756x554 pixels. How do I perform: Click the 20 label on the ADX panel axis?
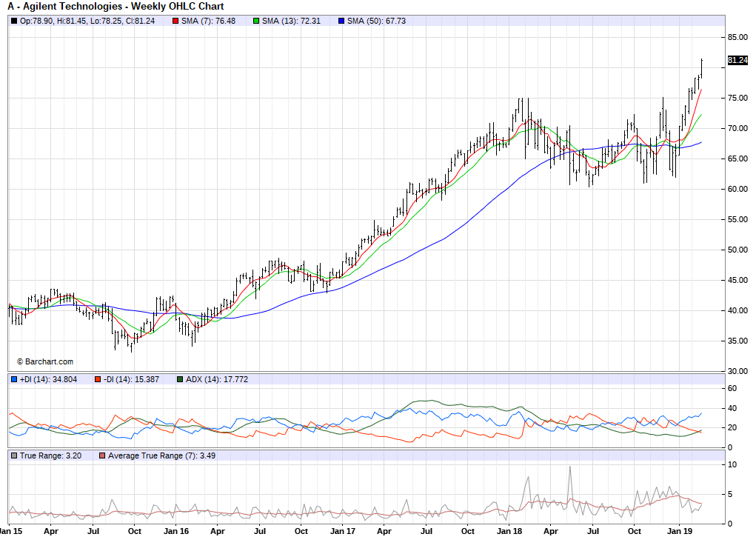pos(732,427)
